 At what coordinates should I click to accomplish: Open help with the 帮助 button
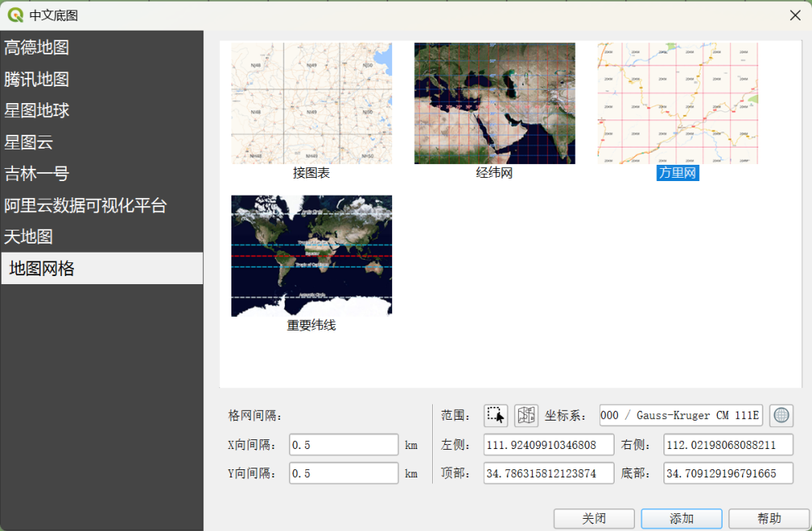(x=769, y=519)
